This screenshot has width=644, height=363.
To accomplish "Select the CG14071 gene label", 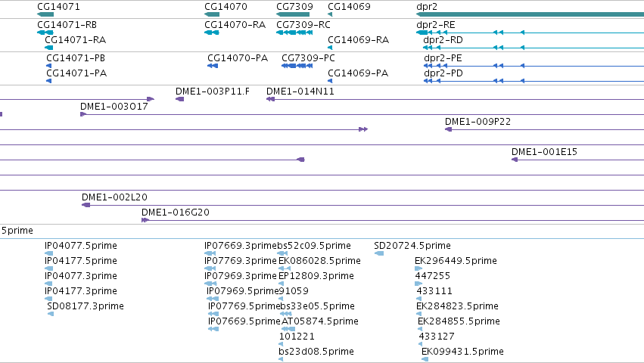I will 58,7.
